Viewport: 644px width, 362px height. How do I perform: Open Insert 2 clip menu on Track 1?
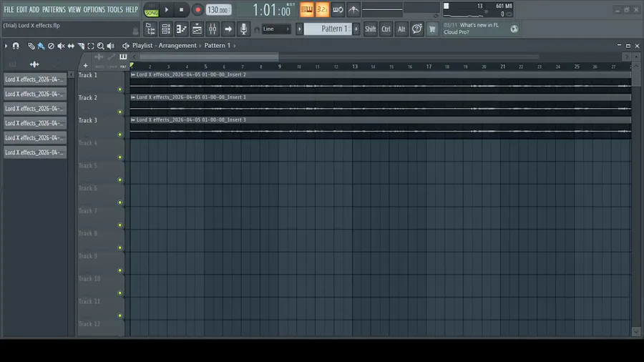133,74
